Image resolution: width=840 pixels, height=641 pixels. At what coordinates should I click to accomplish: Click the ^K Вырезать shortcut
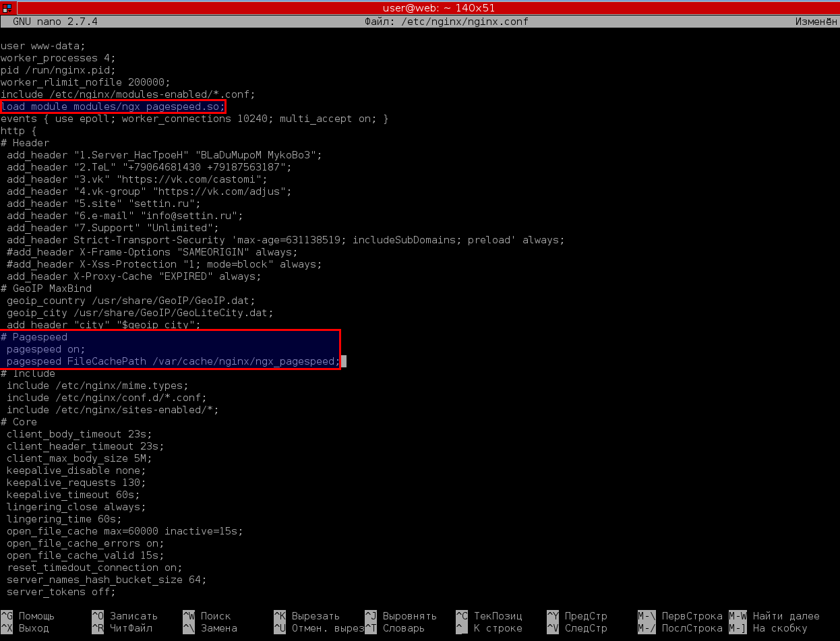tap(307, 616)
